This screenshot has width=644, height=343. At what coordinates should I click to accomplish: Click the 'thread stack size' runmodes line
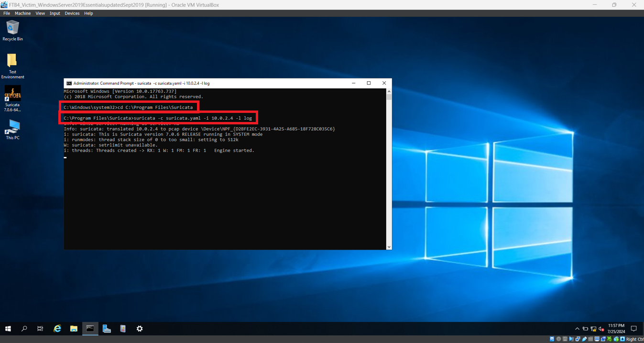click(151, 140)
